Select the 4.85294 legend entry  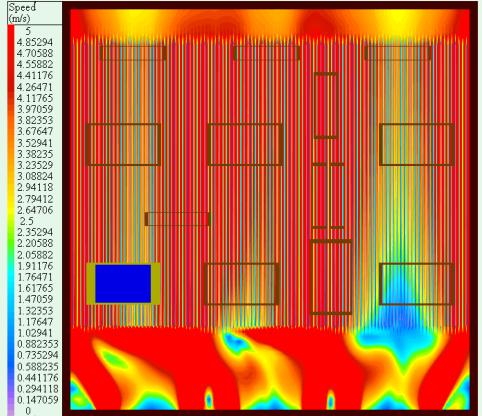(x=35, y=42)
